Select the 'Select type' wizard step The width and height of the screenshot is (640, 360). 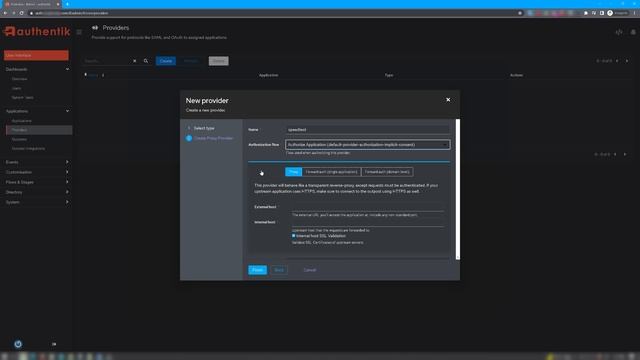click(204, 128)
